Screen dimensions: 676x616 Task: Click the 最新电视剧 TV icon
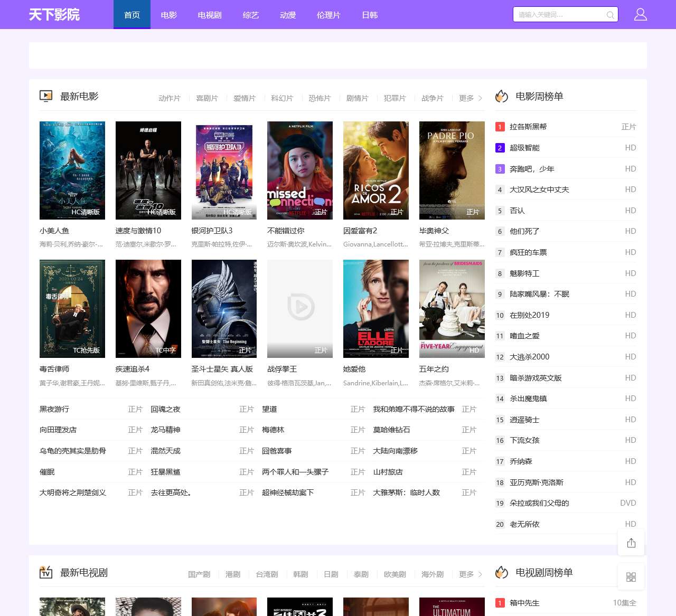(x=46, y=572)
